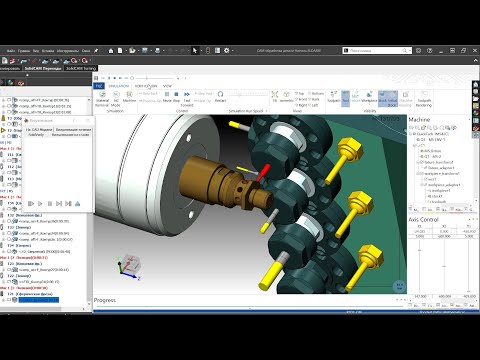
Task: Click the Material Removal simulation icon
Action: 102,99
